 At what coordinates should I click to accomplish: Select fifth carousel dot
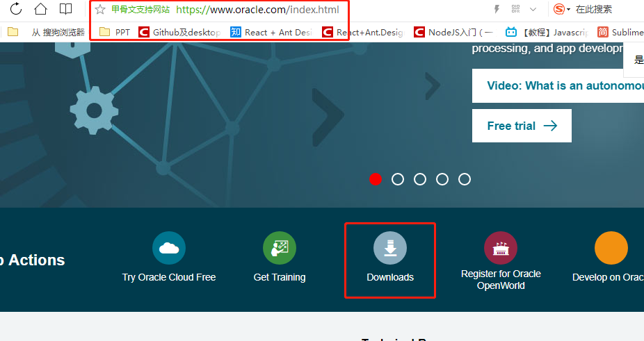pos(465,179)
